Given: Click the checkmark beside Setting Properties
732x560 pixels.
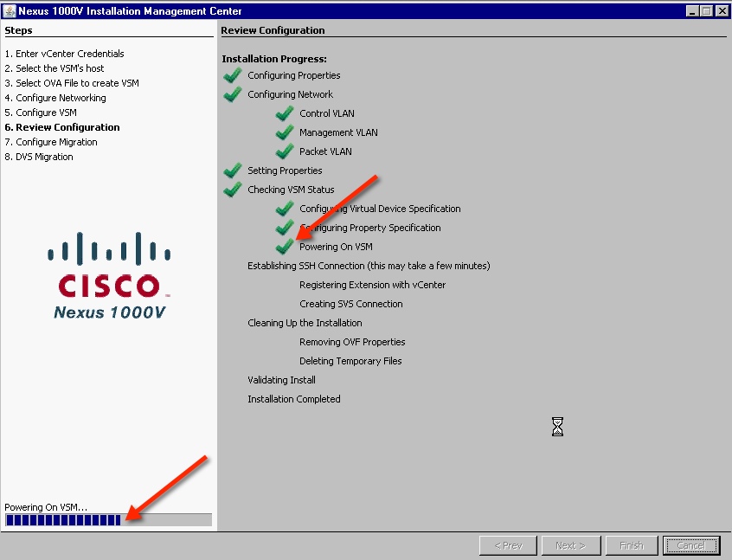Looking at the screenshot, I should pyautogui.click(x=233, y=170).
